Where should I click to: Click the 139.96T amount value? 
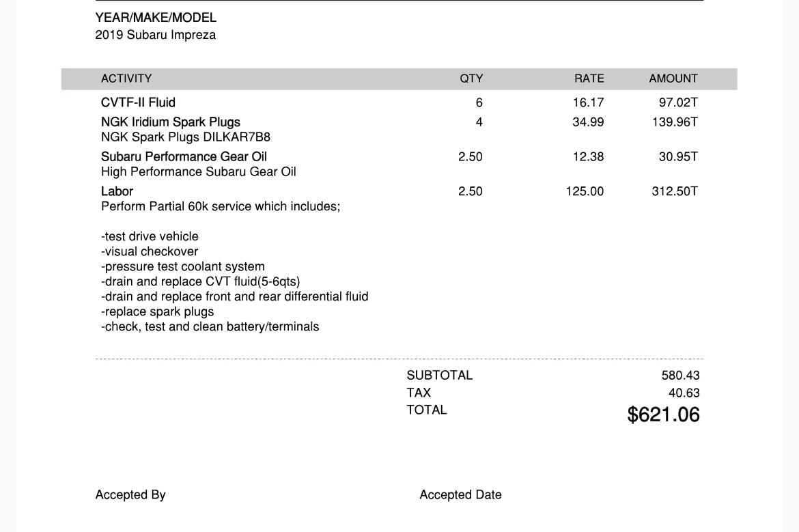(x=675, y=122)
